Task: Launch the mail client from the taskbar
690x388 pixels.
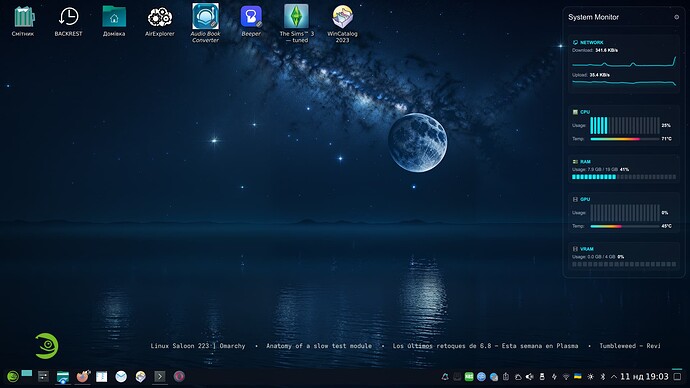Action: (121, 377)
